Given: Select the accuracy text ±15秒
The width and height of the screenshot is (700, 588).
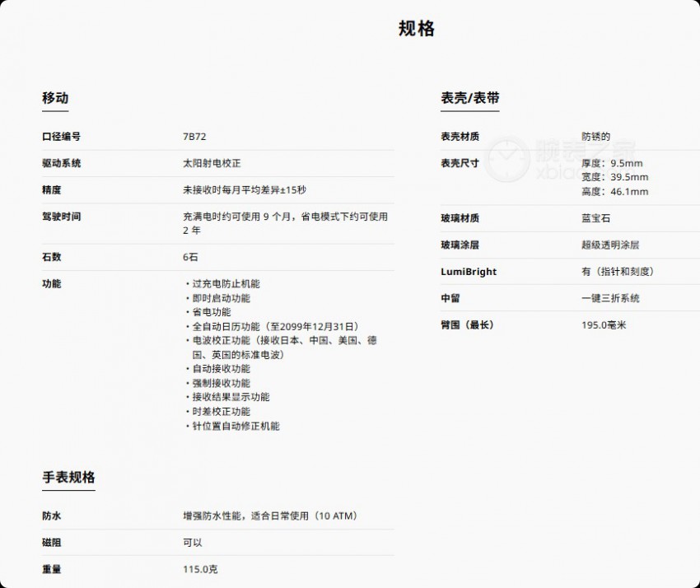Looking at the screenshot, I should tap(293, 190).
